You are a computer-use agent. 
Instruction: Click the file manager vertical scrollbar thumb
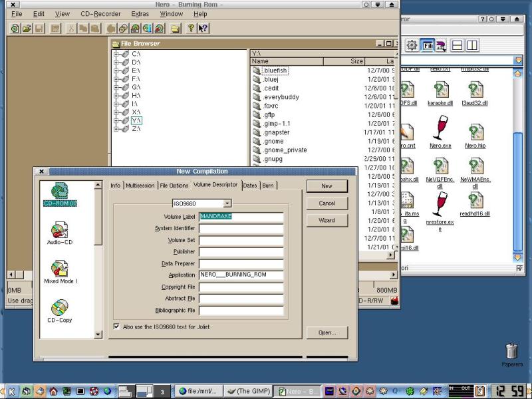pos(518,192)
